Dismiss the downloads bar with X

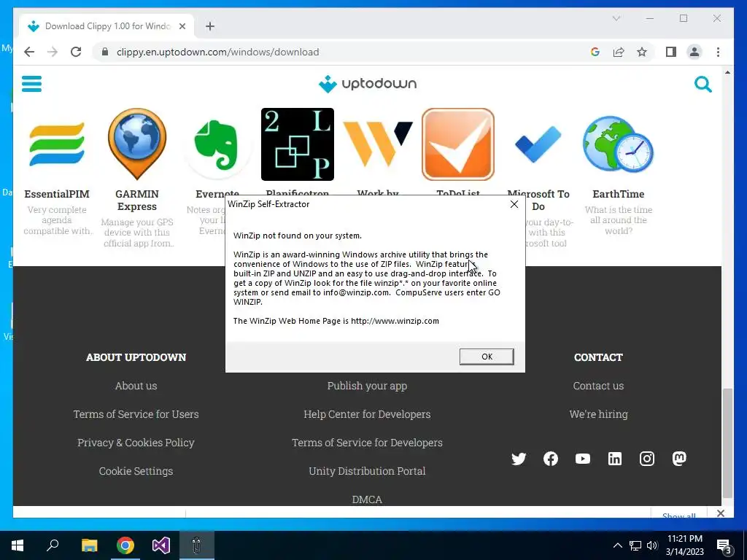click(x=720, y=513)
